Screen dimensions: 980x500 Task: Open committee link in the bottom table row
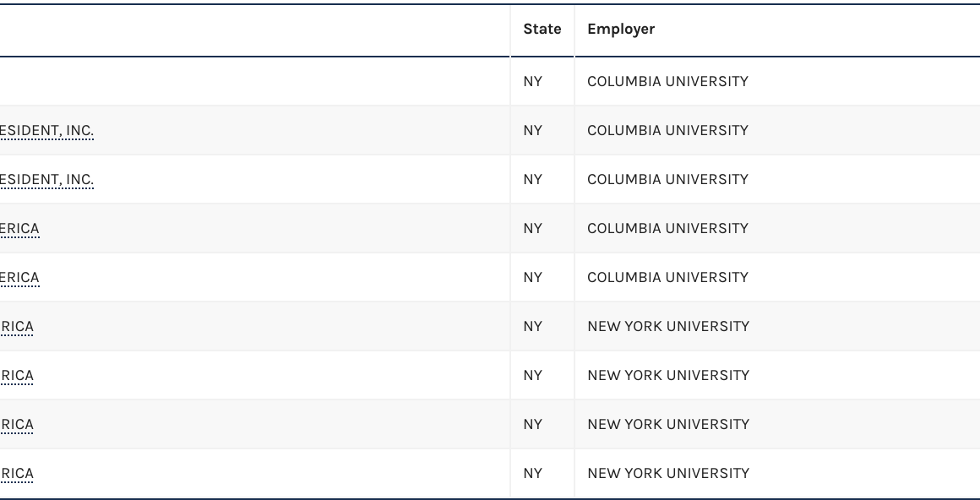coord(17,473)
